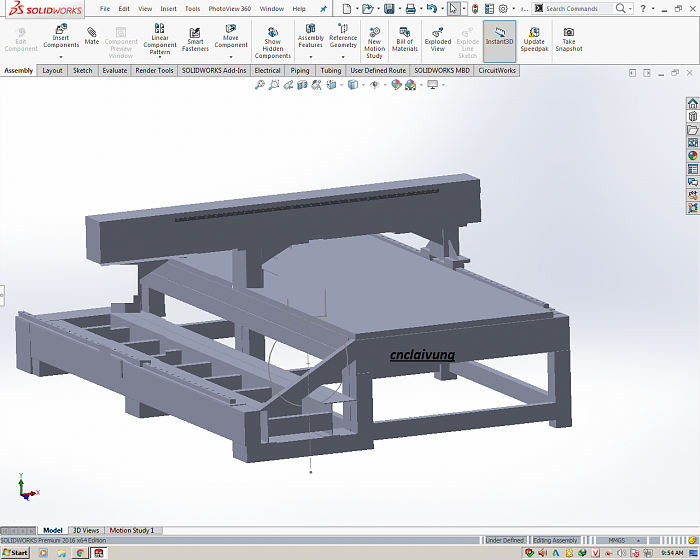Open Linear Component Pattern tool
700x560 pixels.
[160, 39]
